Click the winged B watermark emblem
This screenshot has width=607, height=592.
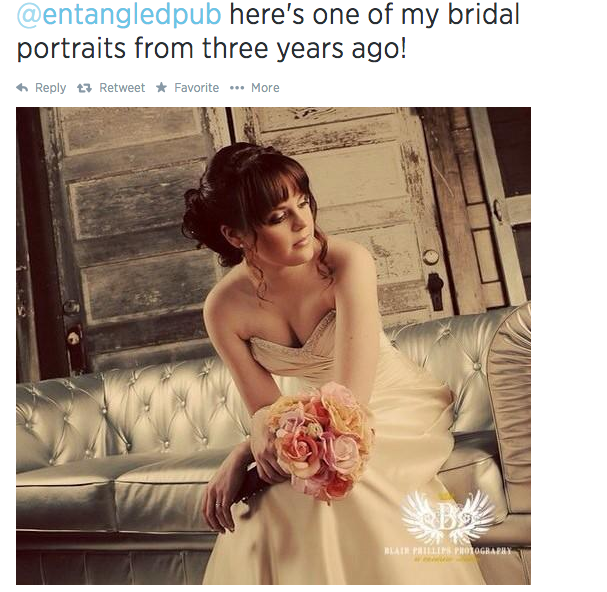point(448,518)
